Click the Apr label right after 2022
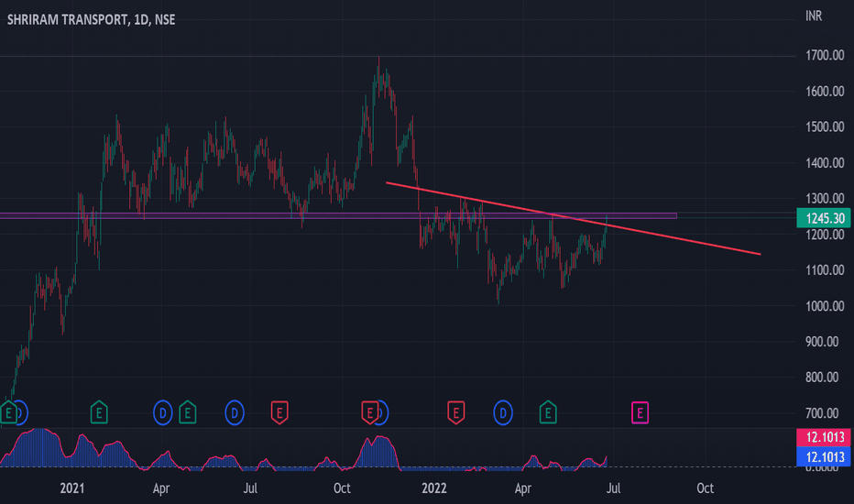Screen dimensions: 854x504 (x=523, y=488)
